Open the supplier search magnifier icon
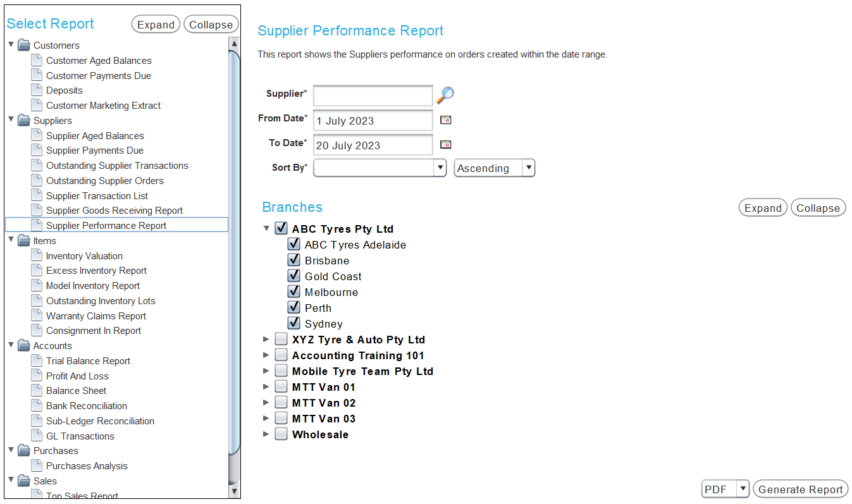The image size is (852, 504). point(445,95)
